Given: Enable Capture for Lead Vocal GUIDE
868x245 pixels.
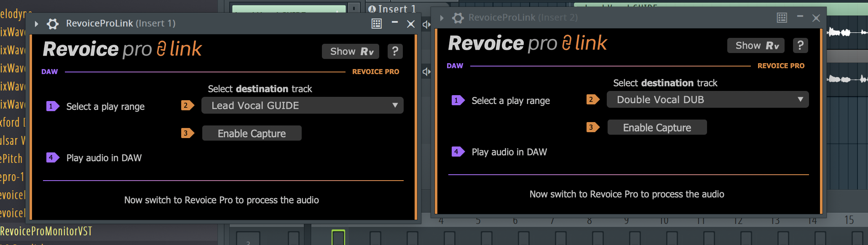Looking at the screenshot, I should pos(252,133).
